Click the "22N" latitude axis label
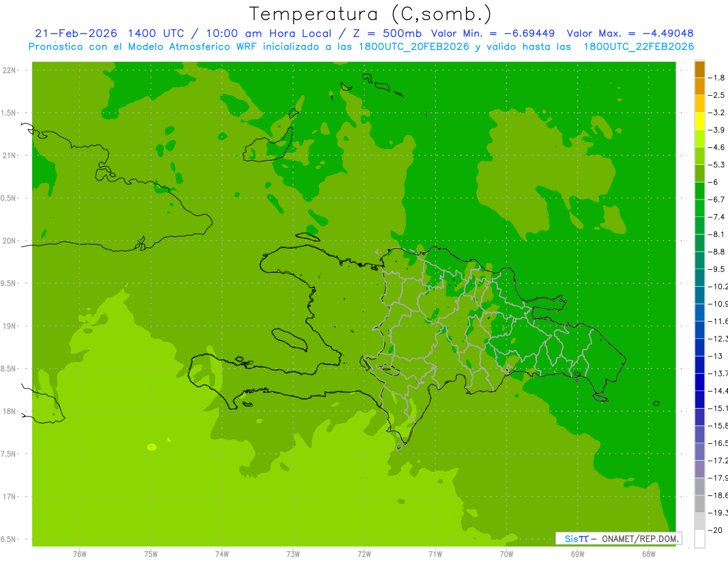This screenshot has height=562, width=728. click(x=10, y=70)
